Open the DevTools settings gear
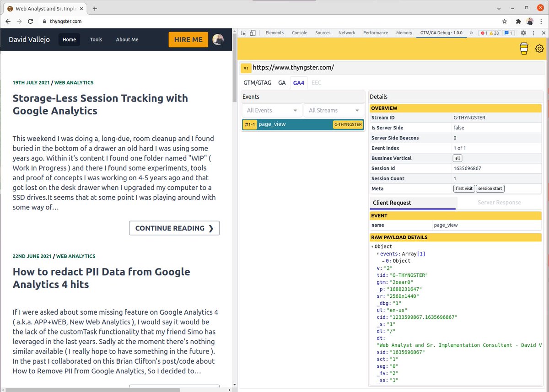Screen dimensions: 549x392 tap(523, 33)
